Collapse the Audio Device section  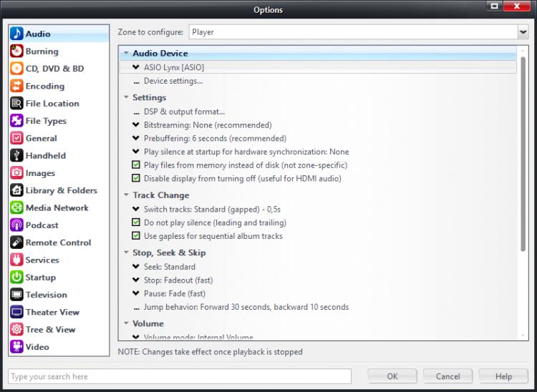(126, 54)
